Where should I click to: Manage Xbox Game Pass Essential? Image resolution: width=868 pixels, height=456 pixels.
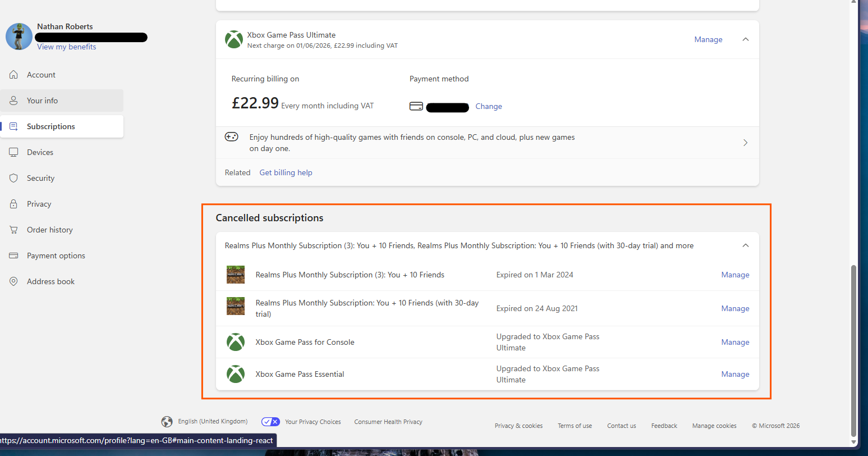pos(735,374)
